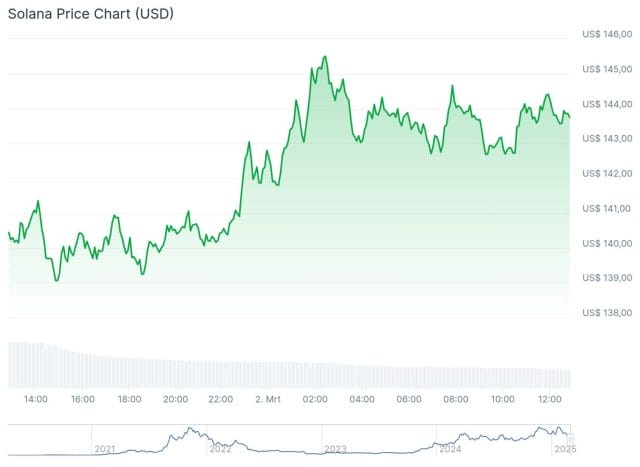This screenshot has width=640, height=467.
Task: Select the 06:00 time axis label
Action: [x=408, y=399]
